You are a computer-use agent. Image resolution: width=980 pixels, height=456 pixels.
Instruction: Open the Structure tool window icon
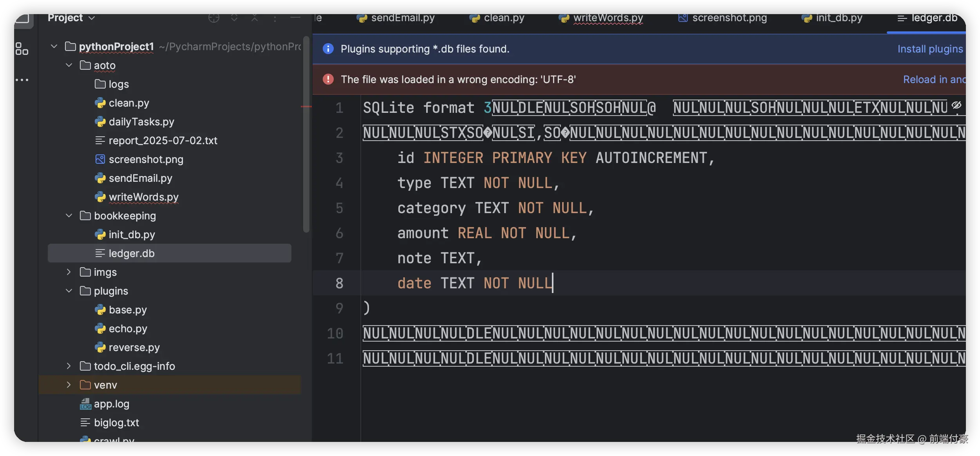pos(22,49)
